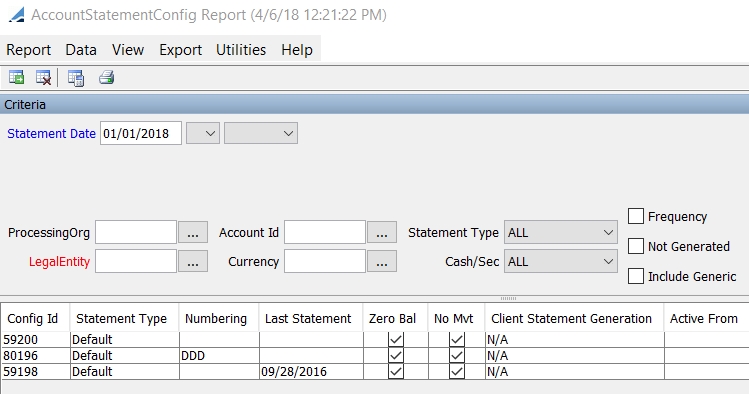Click the splitter handle above the results table

[508, 298]
